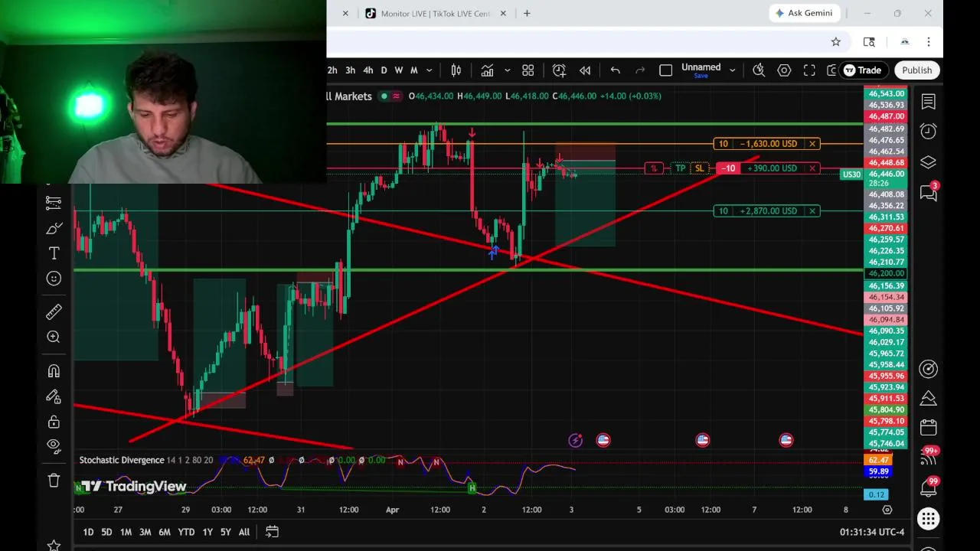Click the TP button on position line
980x551 pixels.
click(680, 168)
